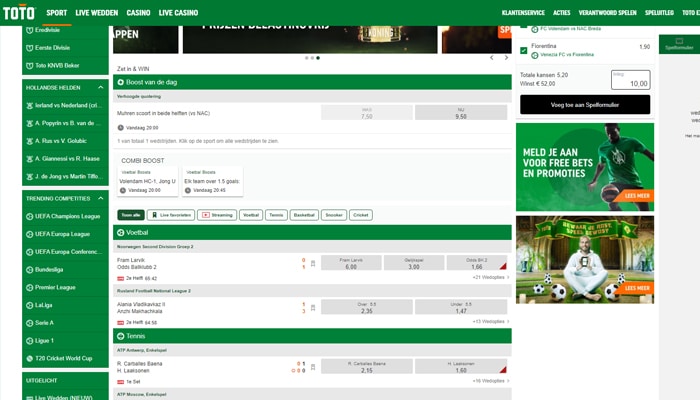Open the Acties menu item

point(562,12)
